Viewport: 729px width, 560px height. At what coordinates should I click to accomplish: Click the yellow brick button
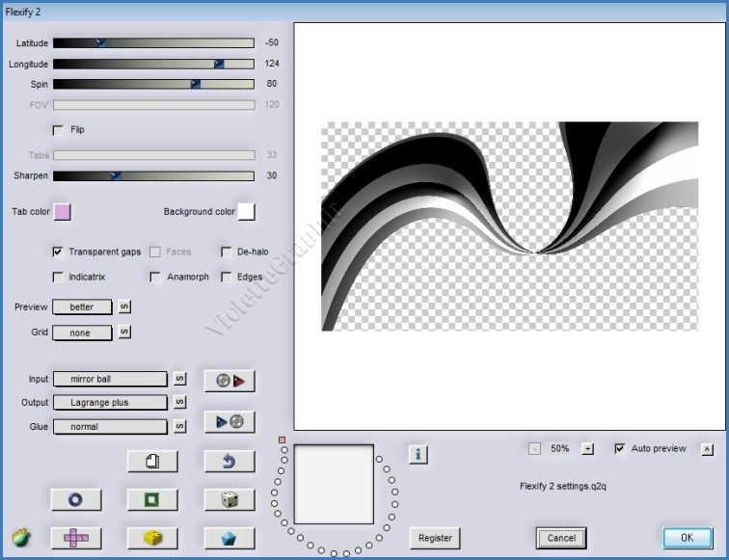[x=152, y=537]
